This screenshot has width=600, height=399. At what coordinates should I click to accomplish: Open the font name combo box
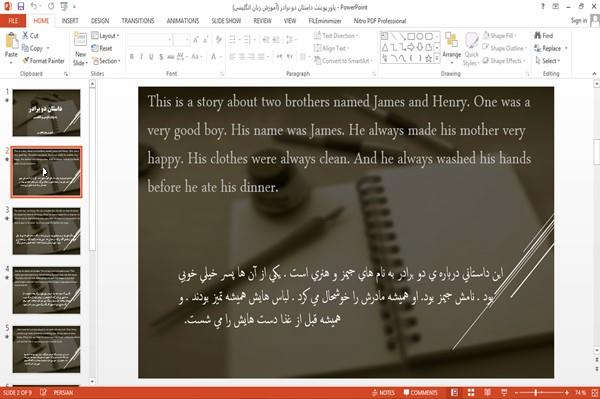(149, 40)
